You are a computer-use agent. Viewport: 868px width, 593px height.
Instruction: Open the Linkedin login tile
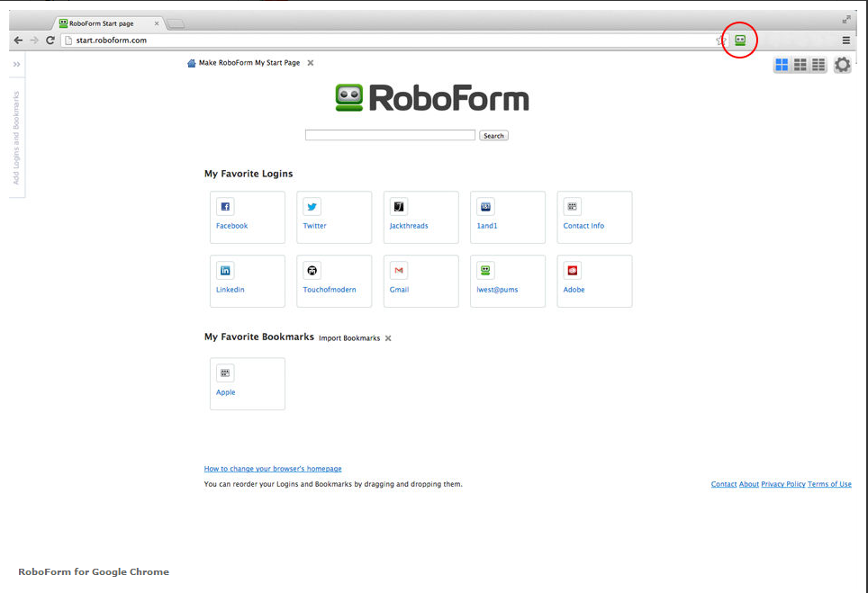click(248, 281)
